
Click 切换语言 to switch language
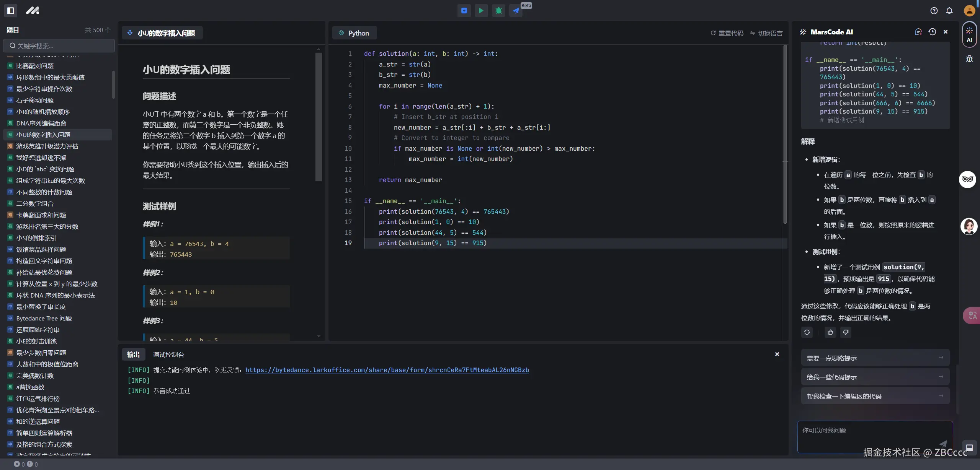[x=766, y=33]
